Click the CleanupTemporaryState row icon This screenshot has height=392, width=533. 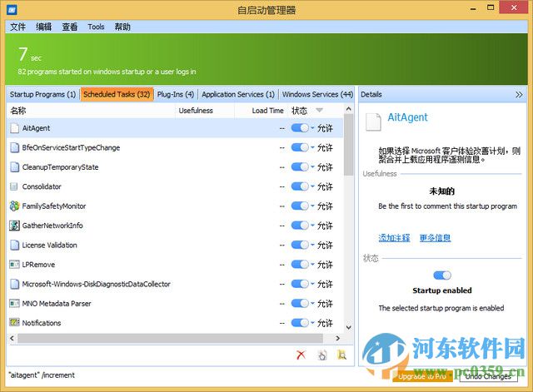pyautogui.click(x=14, y=167)
